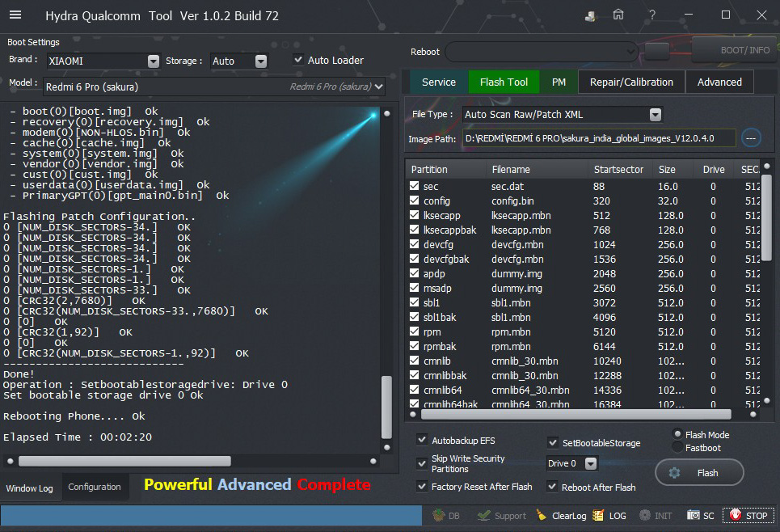Select Fastboot radio button
The image size is (780, 532).
677,447
